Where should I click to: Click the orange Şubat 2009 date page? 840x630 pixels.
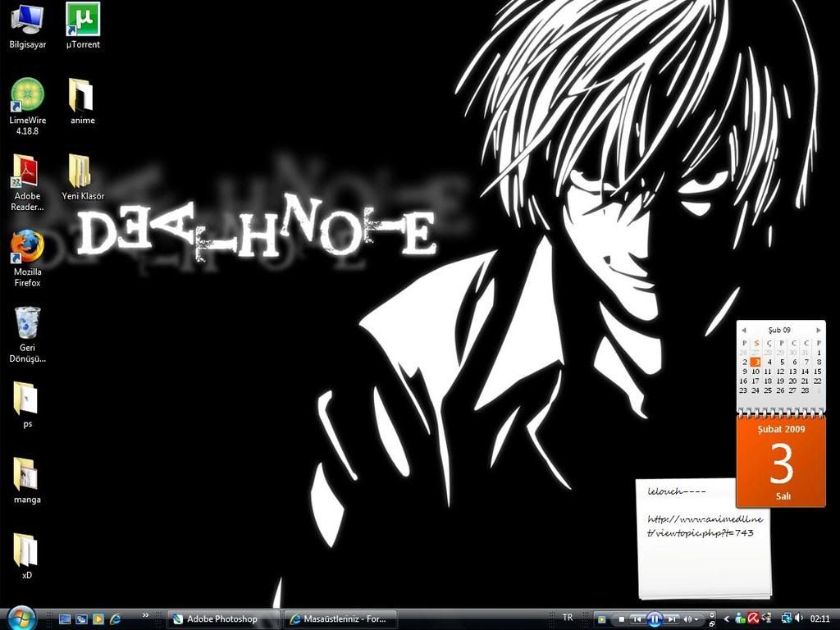pyautogui.click(x=781, y=462)
